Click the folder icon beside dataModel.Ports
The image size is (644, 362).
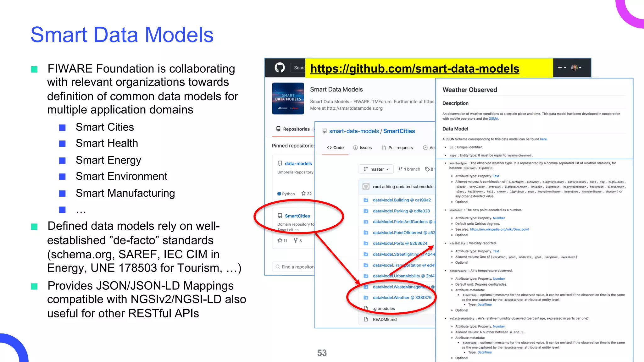(366, 244)
